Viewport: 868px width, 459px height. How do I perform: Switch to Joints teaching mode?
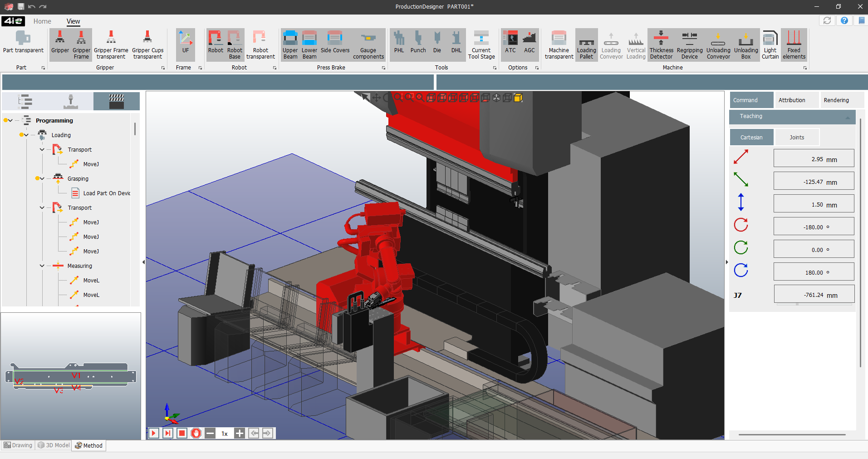pos(796,138)
